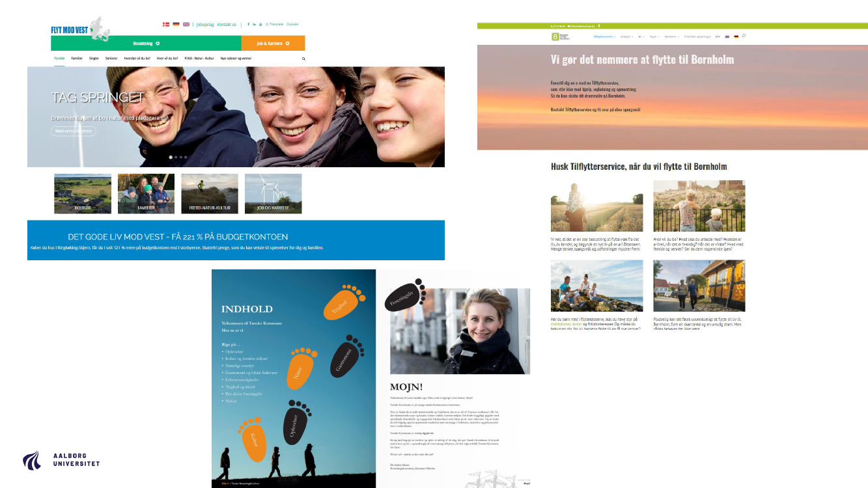
Task: Go to Fritid - Natur - Kultur menu
Action: point(199,59)
